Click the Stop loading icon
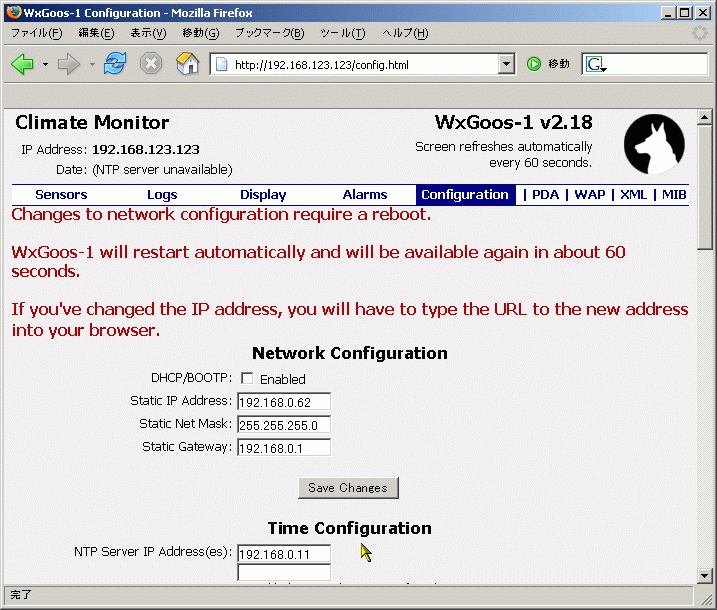The width and height of the screenshot is (717, 610). pos(151,64)
